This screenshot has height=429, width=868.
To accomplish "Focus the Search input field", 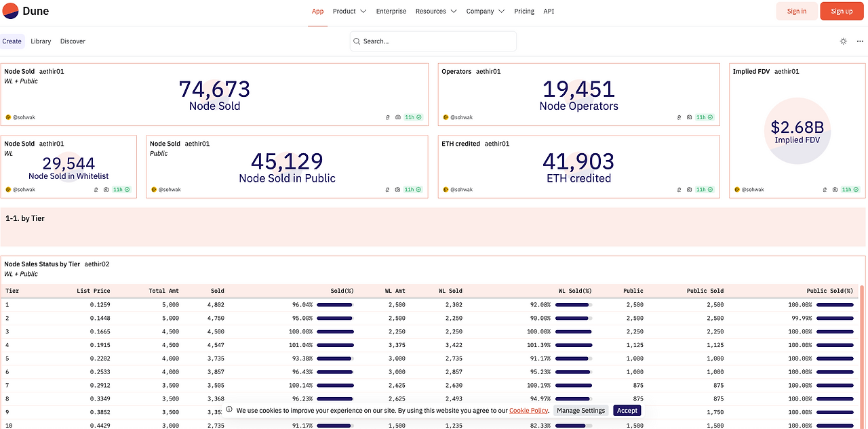I will (x=433, y=41).
